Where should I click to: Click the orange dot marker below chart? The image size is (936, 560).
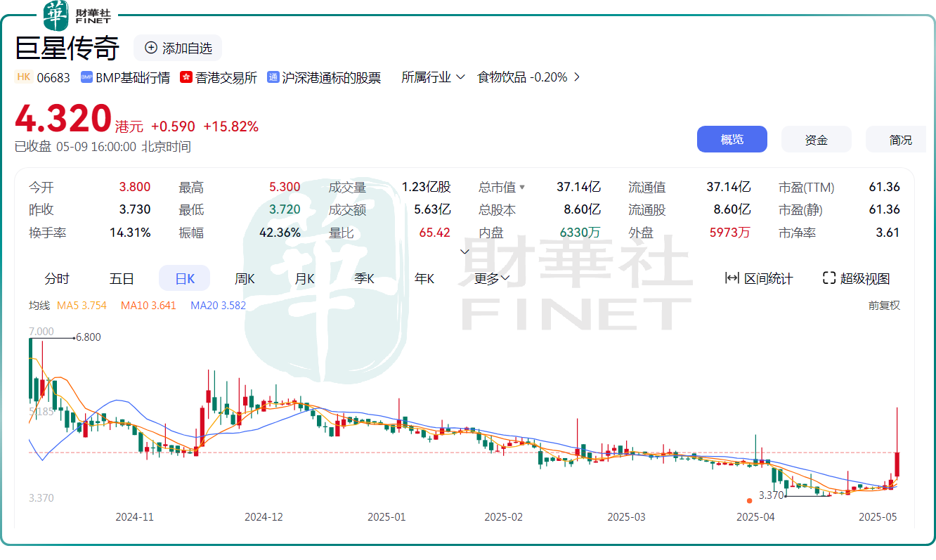749,500
